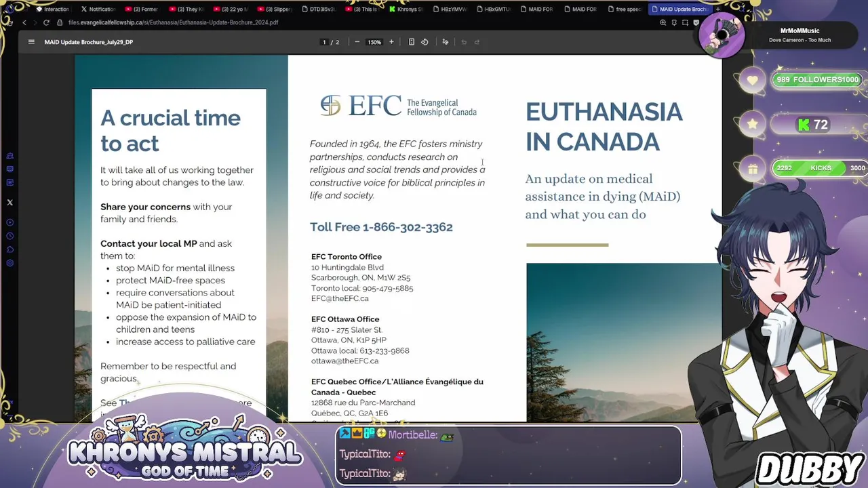
Task: Open the Player icon in browser sidebar
Action: click(x=9, y=222)
